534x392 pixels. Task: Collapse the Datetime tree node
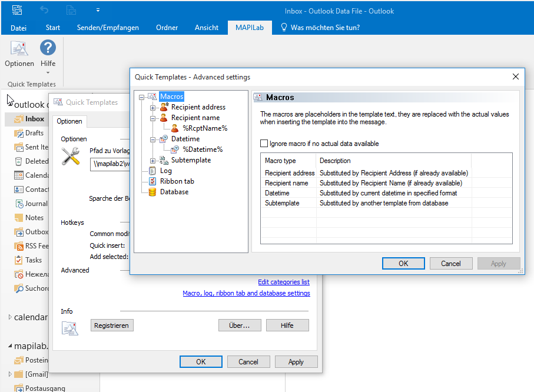[x=152, y=139]
